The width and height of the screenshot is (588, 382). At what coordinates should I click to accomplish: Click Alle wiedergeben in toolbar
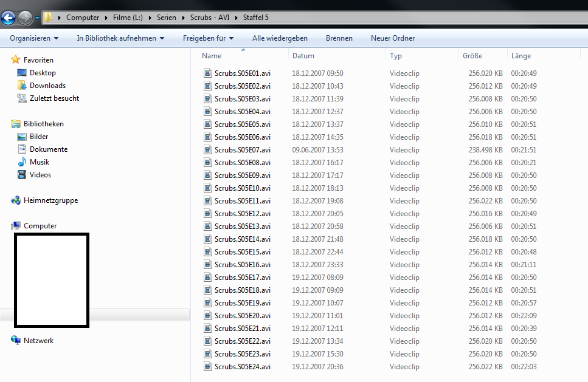pyautogui.click(x=280, y=38)
